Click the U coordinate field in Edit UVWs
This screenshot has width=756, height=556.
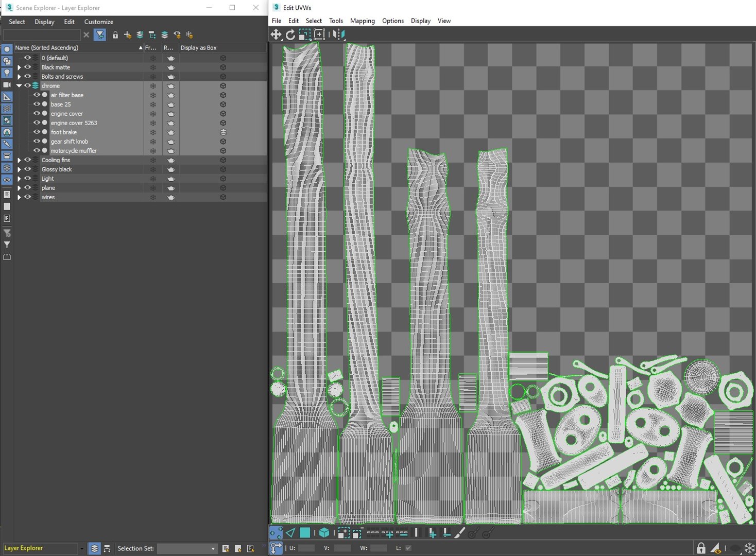click(x=306, y=548)
